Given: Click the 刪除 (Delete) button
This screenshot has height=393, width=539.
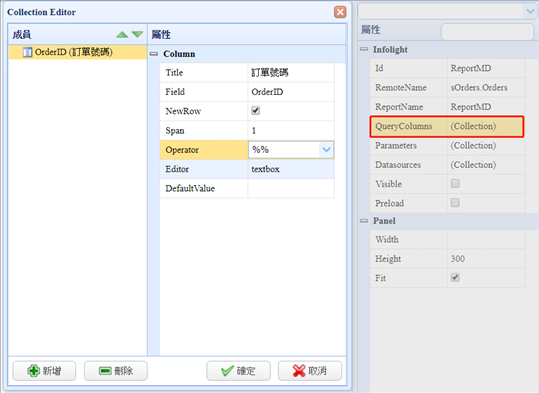Looking at the screenshot, I should pos(116,371).
